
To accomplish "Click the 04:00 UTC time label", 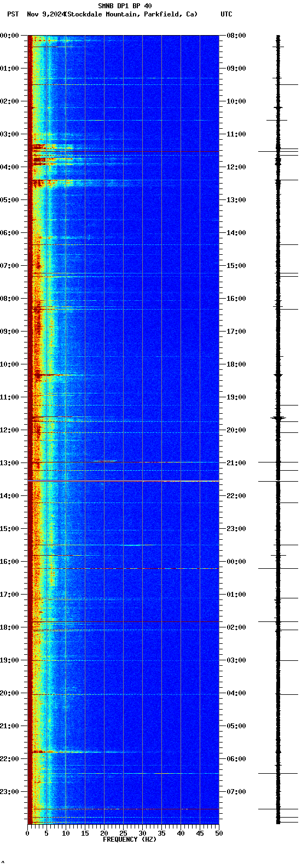I will pyautogui.click(x=236, y=693).
